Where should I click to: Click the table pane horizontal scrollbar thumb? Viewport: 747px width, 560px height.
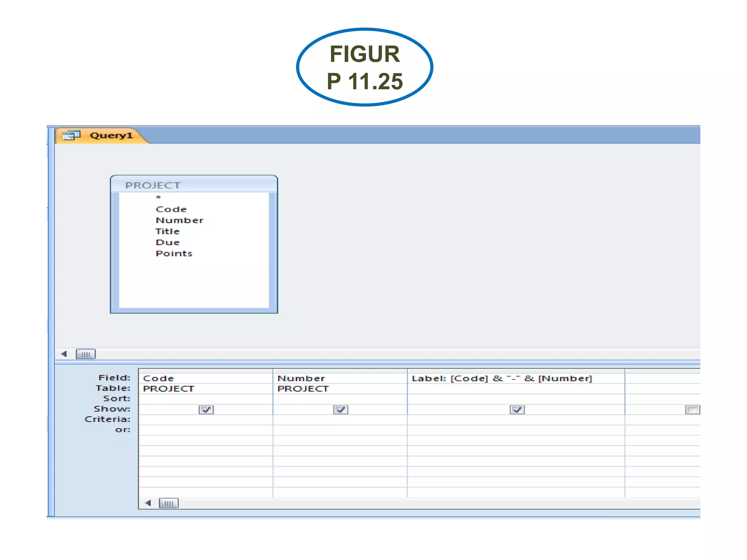[85, 354]
